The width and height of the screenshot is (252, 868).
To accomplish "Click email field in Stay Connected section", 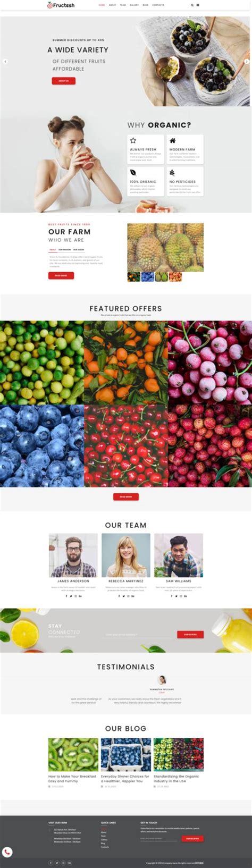I will (139, 635).
